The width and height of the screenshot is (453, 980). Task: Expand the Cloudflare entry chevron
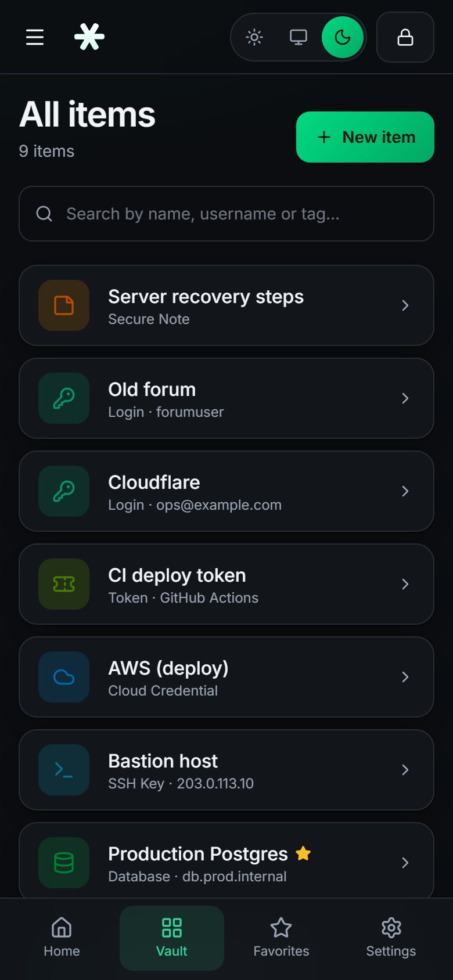pos(405,491)
